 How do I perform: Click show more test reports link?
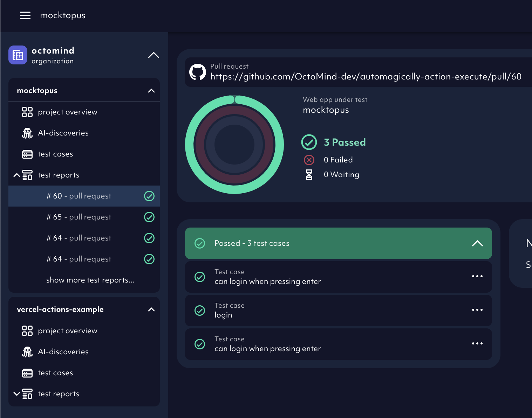coord(90,280)
